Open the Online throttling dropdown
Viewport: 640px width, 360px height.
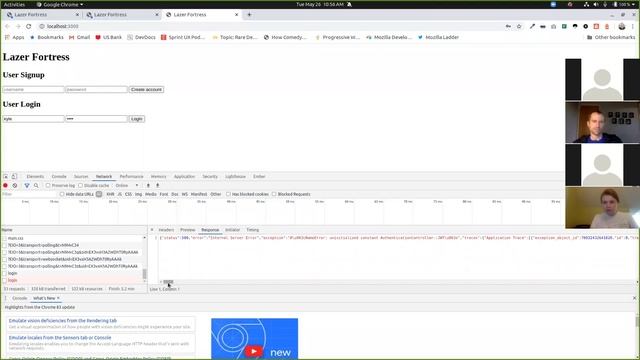tap(127, 185)
